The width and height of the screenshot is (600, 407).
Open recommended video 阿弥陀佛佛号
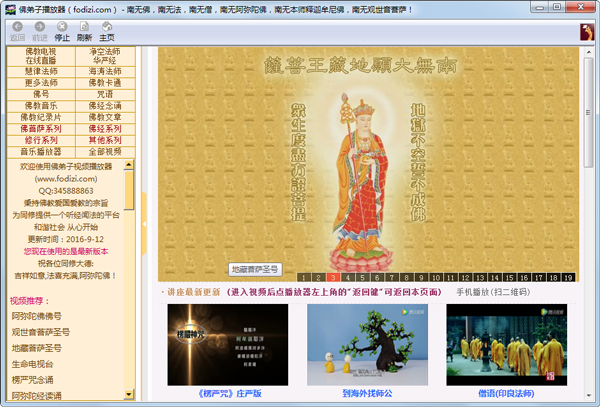pyautogui.click(x=36, y=316)
